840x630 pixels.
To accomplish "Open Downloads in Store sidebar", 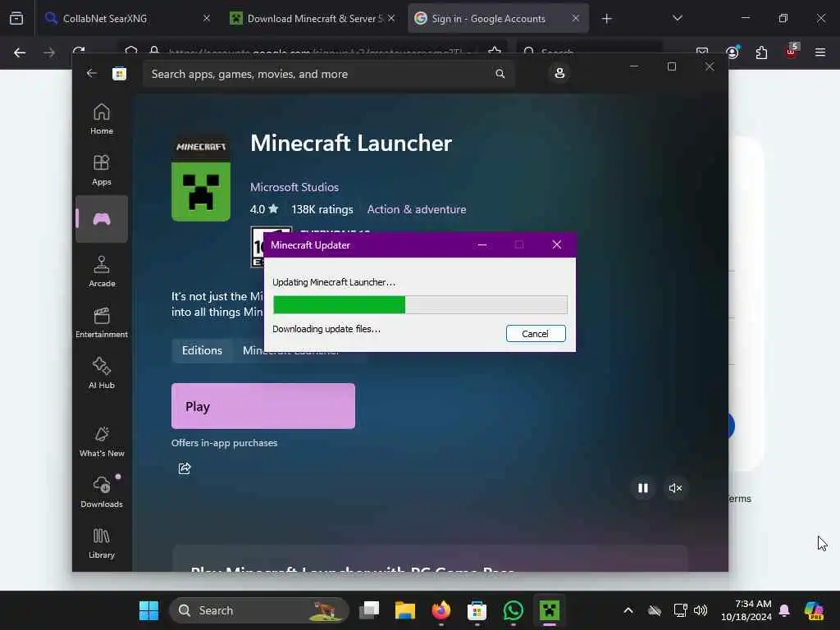I will [x=101, y=492].
